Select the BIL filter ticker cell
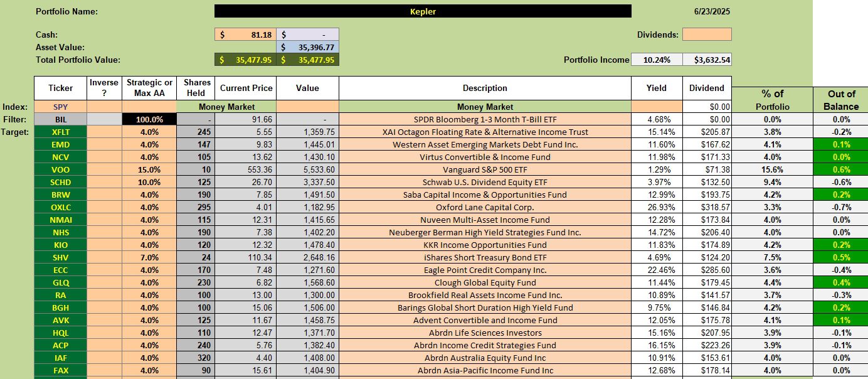 [x=60, y=119]
